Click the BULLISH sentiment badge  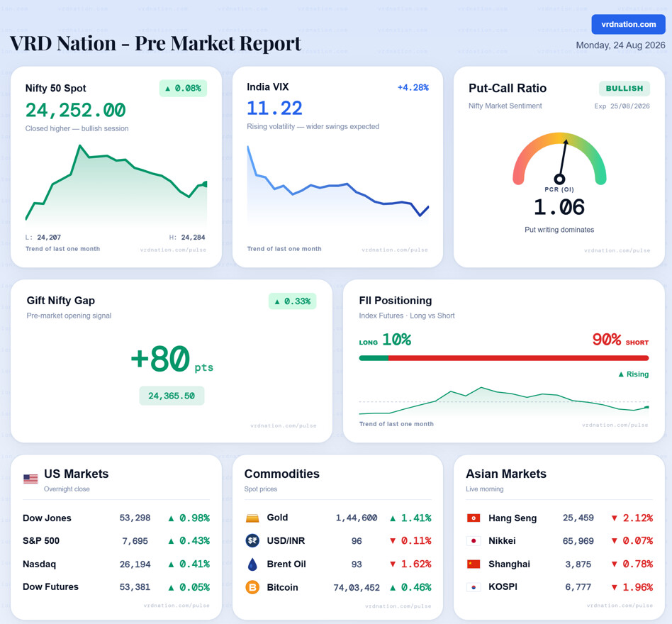(x=625, y=89)
